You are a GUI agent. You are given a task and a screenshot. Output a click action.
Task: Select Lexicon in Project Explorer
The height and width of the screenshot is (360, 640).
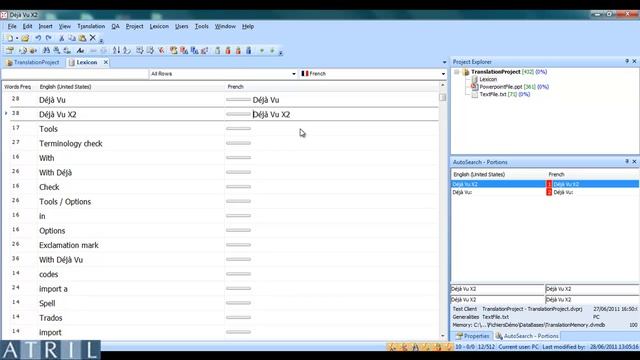pos(488,79)
